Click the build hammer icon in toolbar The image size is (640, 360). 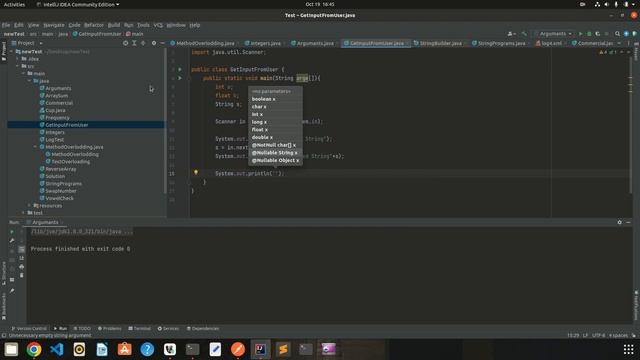pyautogui.click(x=524, y=34)
